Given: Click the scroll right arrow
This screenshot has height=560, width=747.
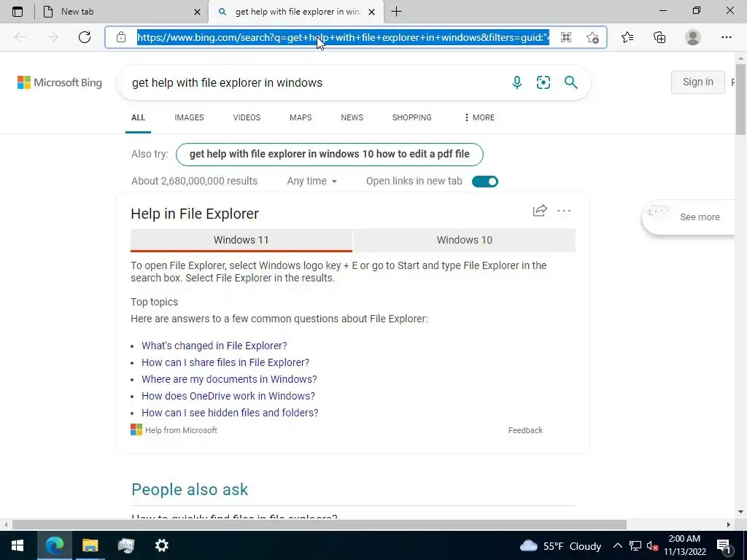Looking at the screenshot, I should (x=729, y=524).
